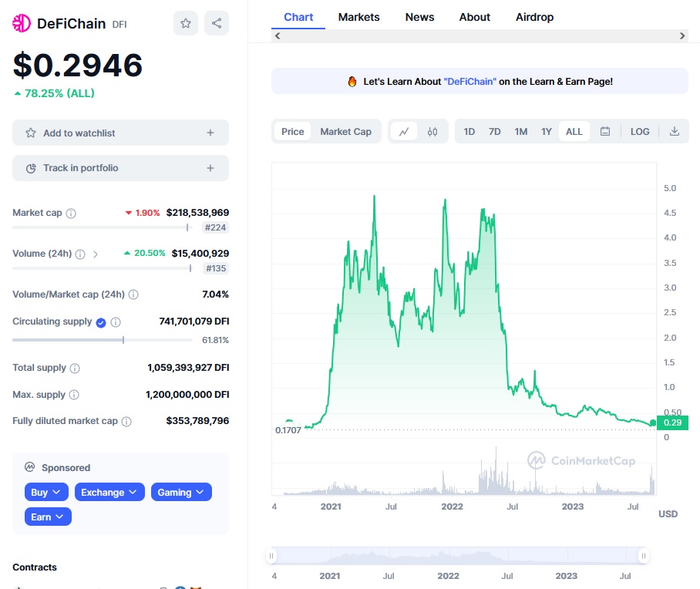Open the Airdrop tab

point(534,17)
